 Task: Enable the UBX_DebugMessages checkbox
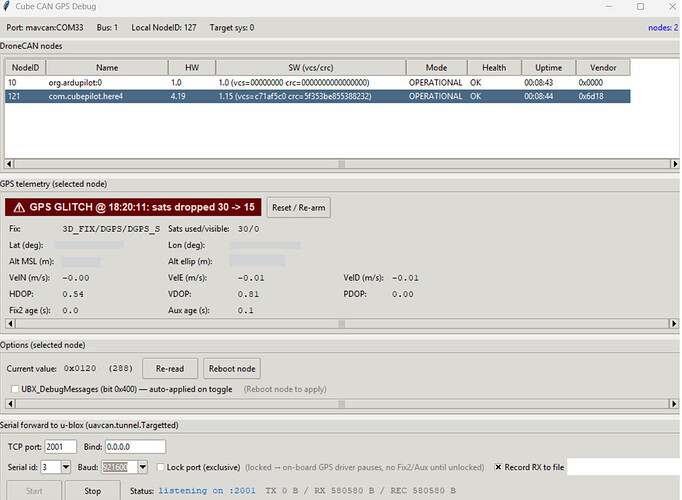(15, 389)
